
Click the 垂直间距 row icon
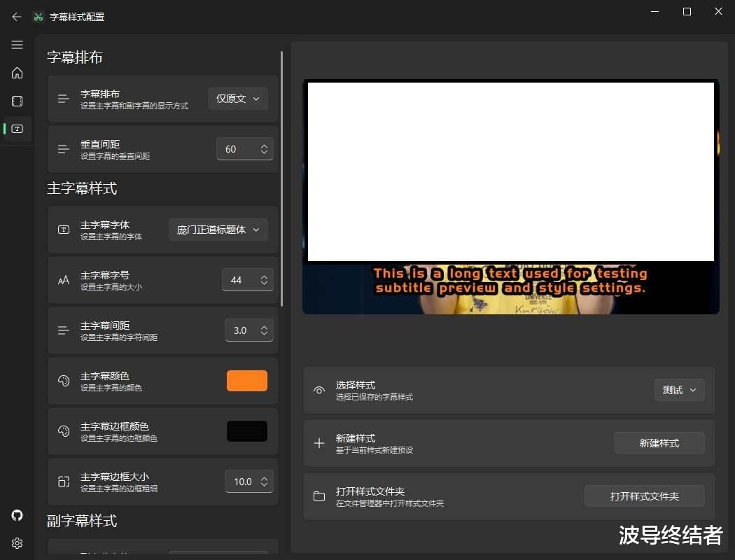click(x=63, y=149)
